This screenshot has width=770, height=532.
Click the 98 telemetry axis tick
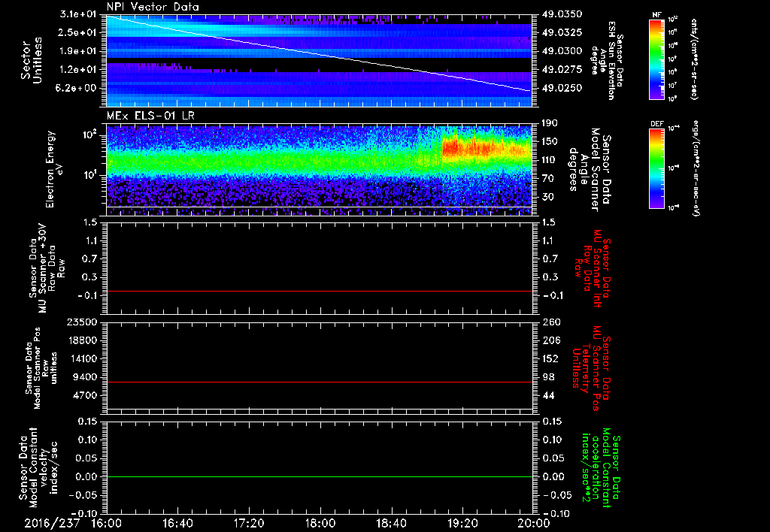[547, 377]
